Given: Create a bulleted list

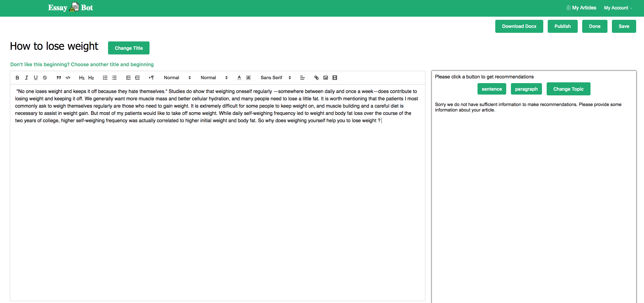Looking at the screenshot, I should click(x=114, y=78).
